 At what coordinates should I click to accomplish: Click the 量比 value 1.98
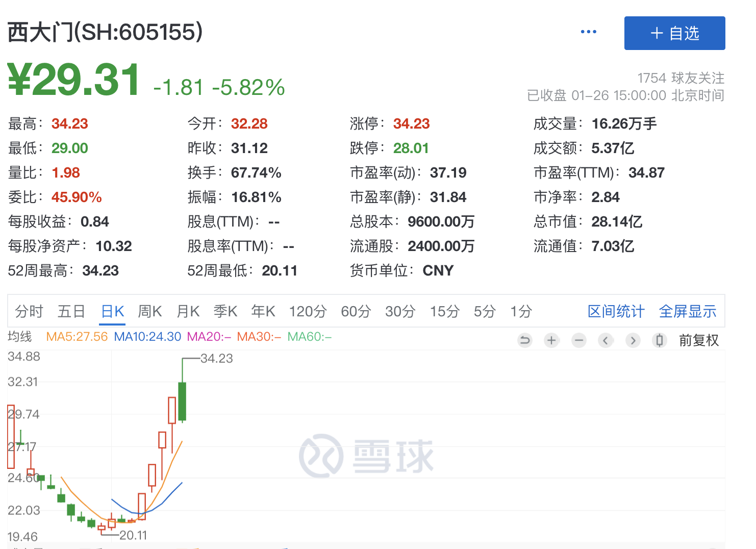tap(66, 172)
